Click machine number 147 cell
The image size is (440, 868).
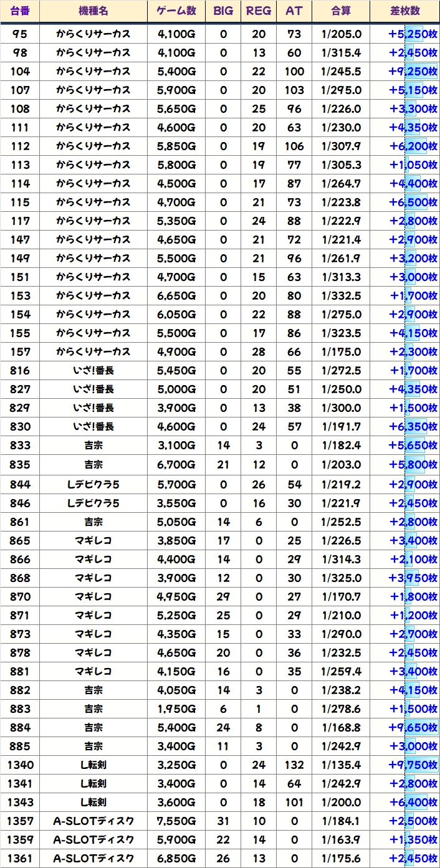20,239
